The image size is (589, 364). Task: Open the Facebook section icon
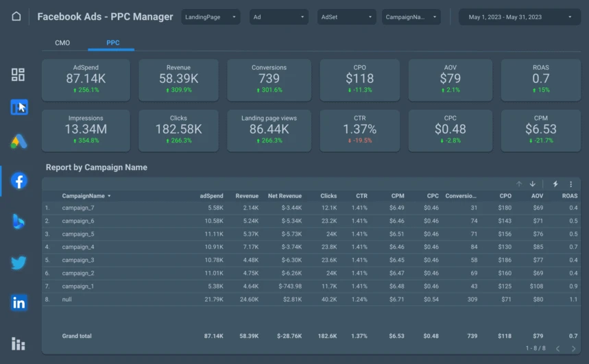coord(19,181)
